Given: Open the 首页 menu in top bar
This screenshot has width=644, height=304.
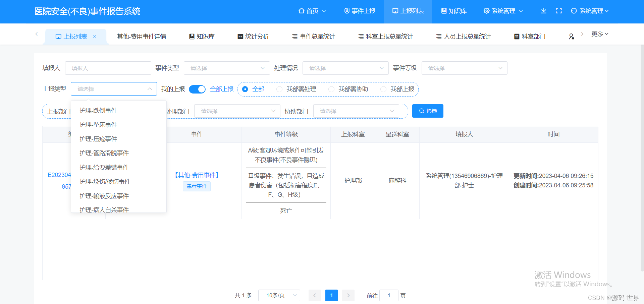Looking at the screenshot, I should 312,11.
